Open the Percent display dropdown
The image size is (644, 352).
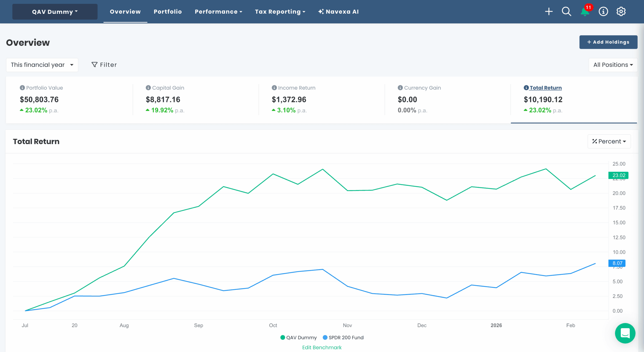pyautogui.click(x=609, y=141)
